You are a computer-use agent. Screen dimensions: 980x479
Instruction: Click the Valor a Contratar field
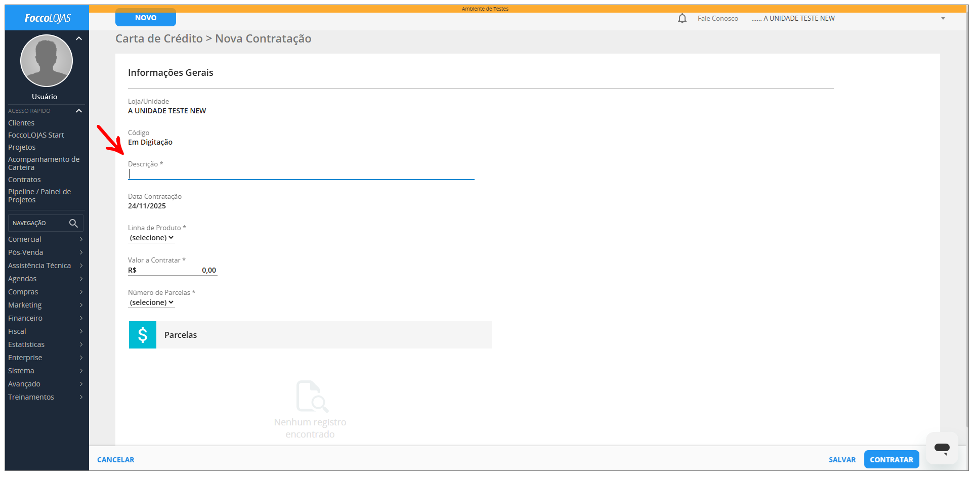tap(173, 270)
